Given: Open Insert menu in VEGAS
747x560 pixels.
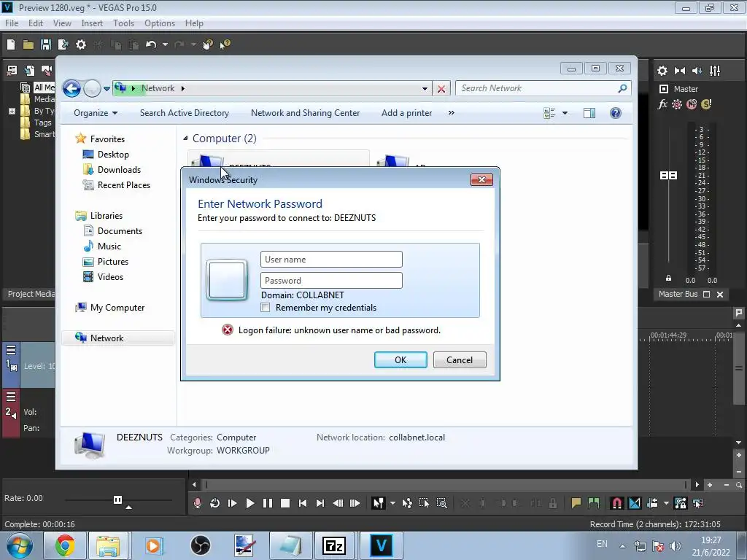Looking at the screenshot, I should [x=92, y=23].
